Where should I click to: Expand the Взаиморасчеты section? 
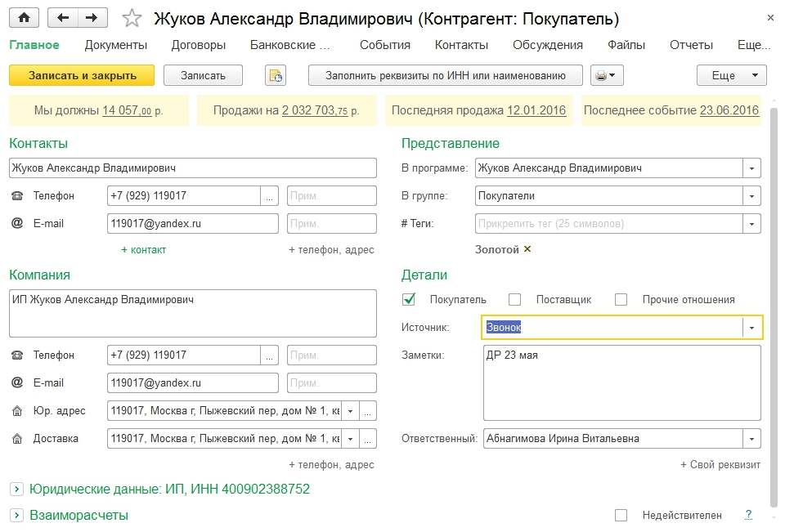point(16,515)
